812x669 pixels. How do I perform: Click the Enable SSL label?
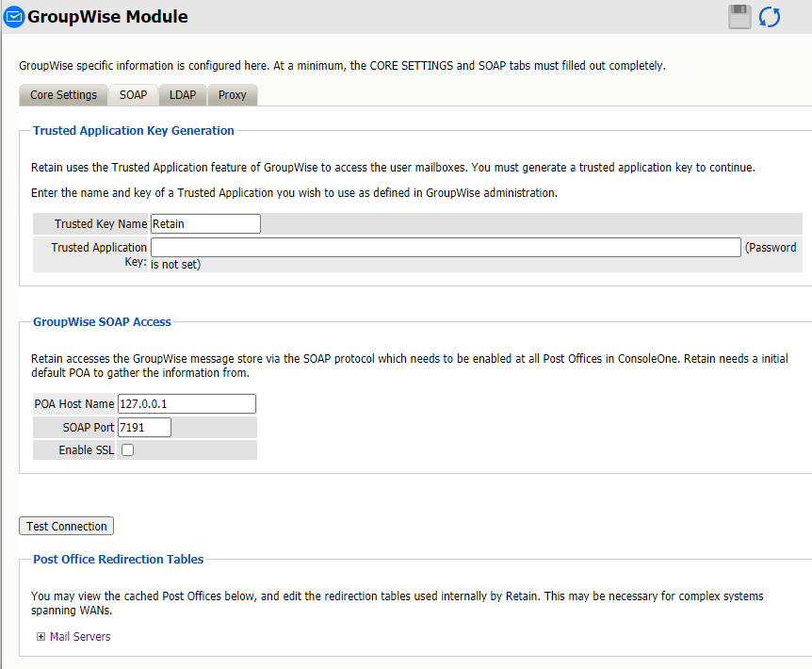86,450
